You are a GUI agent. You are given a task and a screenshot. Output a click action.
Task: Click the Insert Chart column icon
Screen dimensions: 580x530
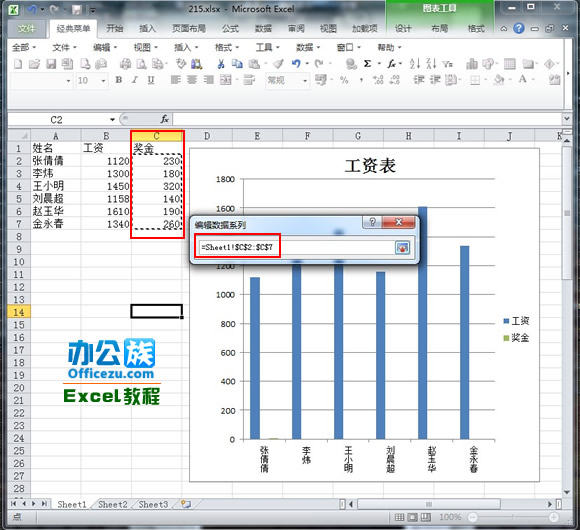472,64
